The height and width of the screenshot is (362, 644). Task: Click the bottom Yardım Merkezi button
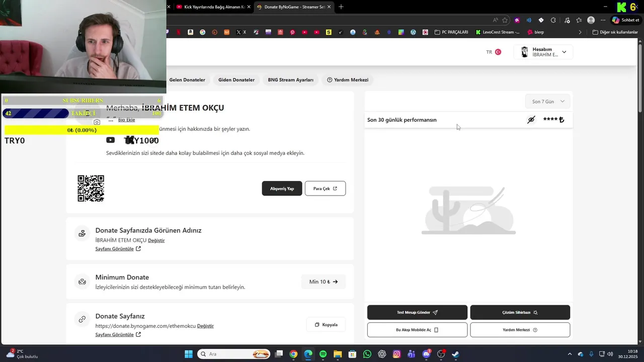point(520,330)
